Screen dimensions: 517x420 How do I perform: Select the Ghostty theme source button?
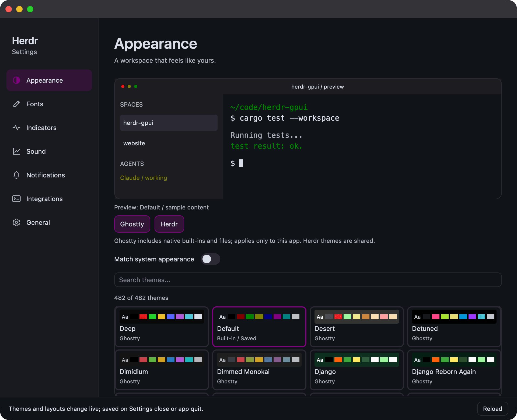tap(132, 224)
